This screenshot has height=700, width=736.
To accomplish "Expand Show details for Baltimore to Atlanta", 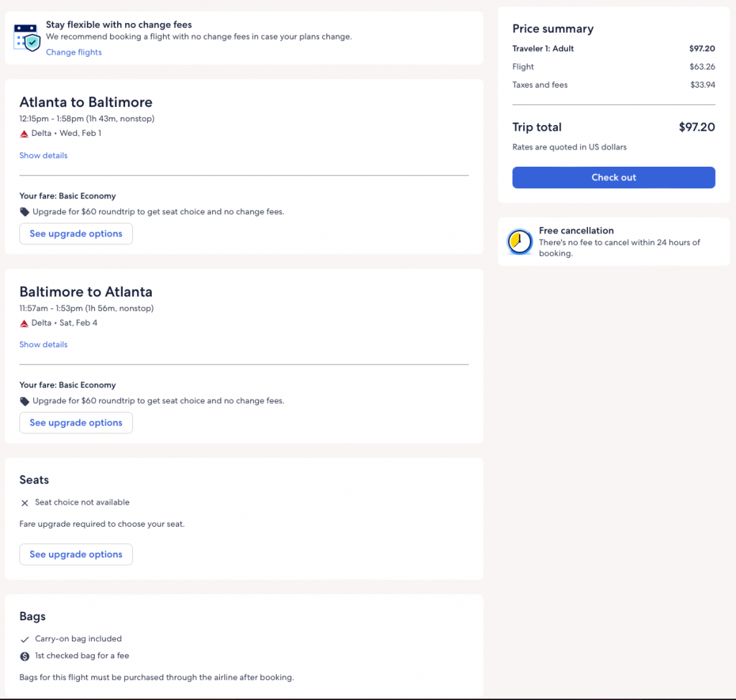I will pyautogui.click(x=43, y=345).
